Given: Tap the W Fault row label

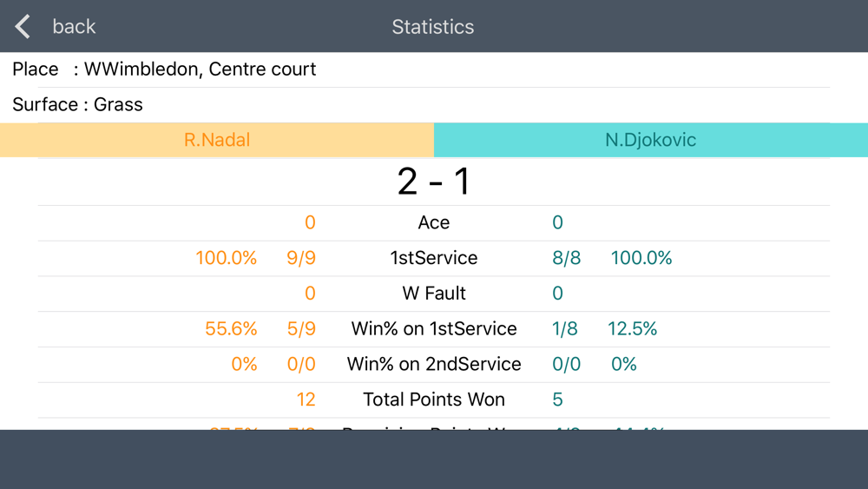Looking at the screenshot, I should point(434,294).
